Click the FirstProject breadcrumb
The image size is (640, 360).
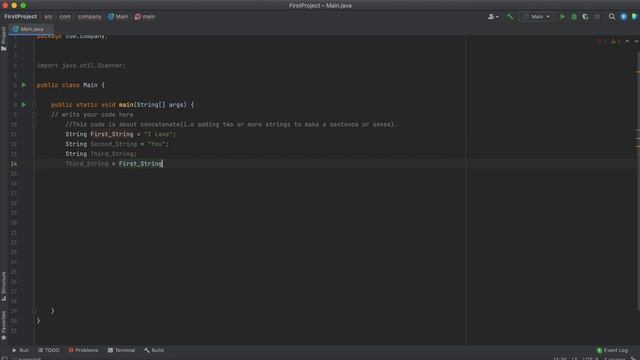click(20, 17)
